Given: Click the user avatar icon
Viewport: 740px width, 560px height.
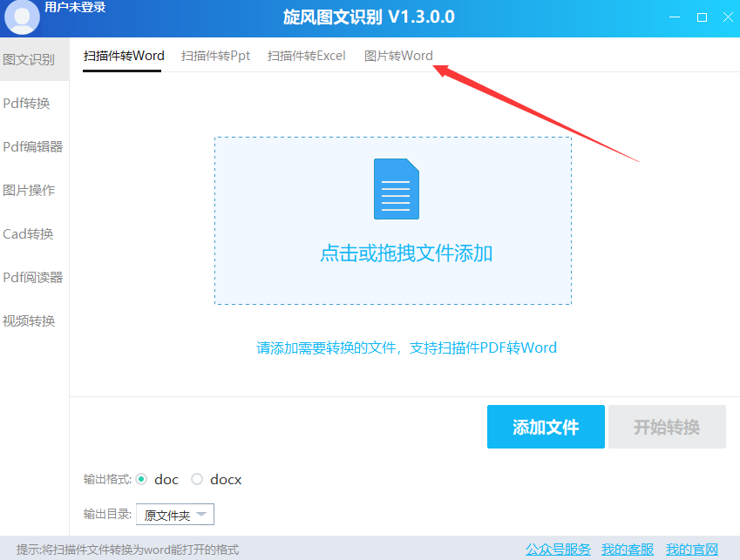Looking at the screenshot, I should (22, 17).
